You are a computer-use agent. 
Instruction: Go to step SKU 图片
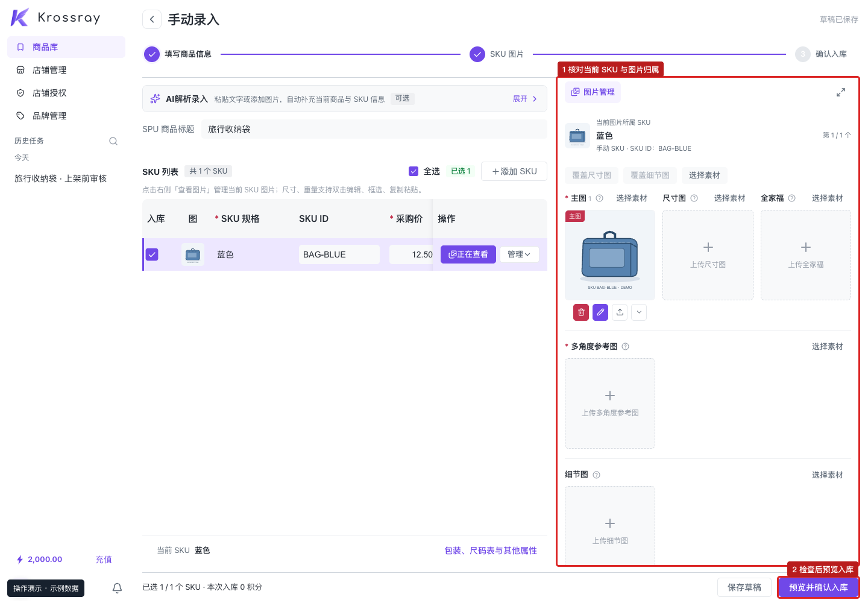pyautogui.click(x=497, y=54)
